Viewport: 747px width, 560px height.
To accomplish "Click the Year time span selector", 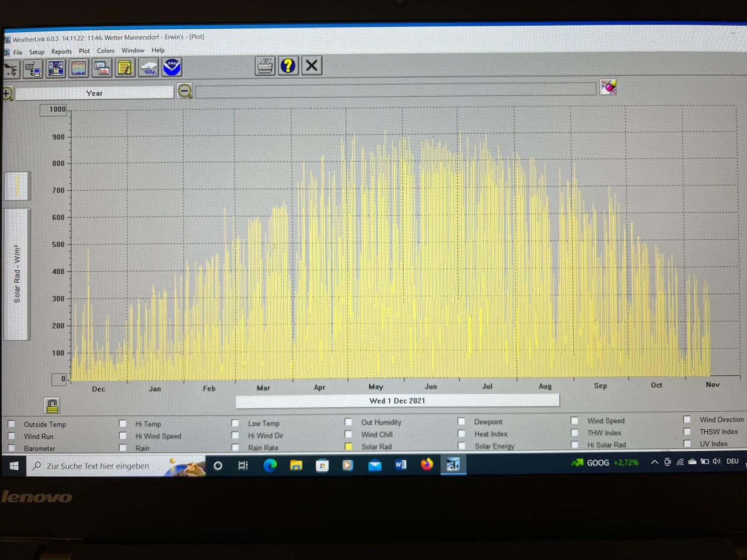I will click(x=95, y=93).
